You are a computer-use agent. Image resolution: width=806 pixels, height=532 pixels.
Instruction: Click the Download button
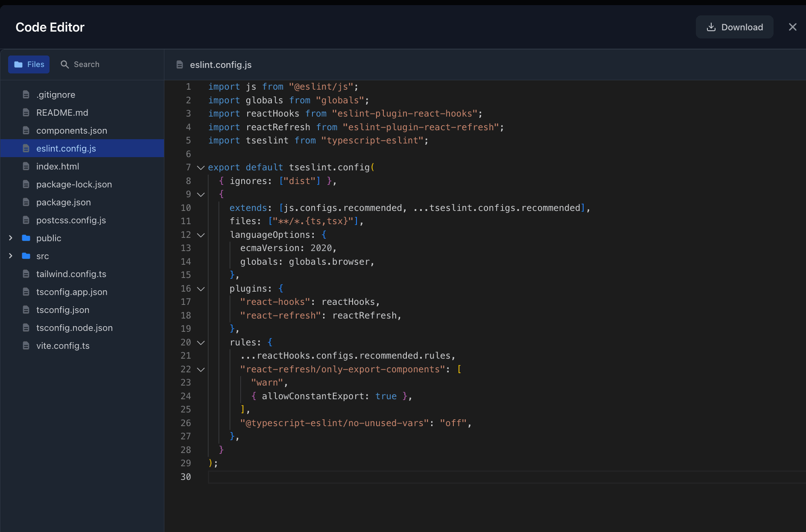pos(734,27)
